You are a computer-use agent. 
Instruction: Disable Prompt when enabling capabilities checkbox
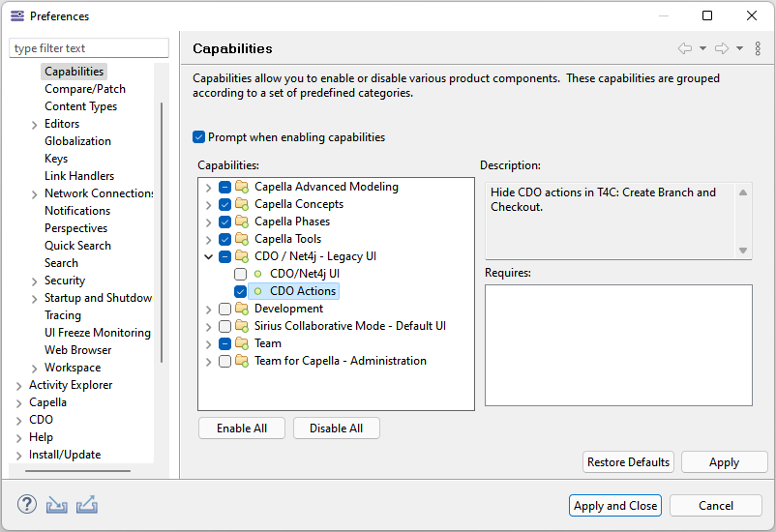[x=199, y=137]
